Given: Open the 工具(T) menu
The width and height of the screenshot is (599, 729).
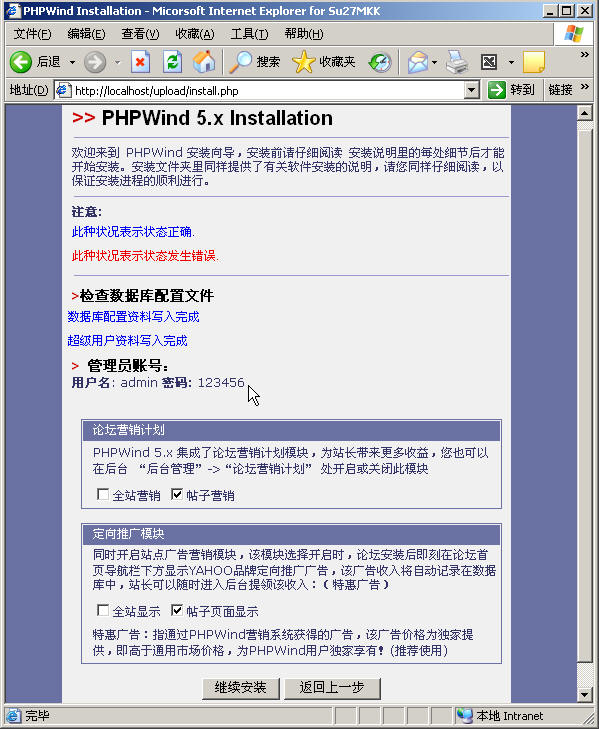Looking at the screenshot, I should (x=249, y=34).
